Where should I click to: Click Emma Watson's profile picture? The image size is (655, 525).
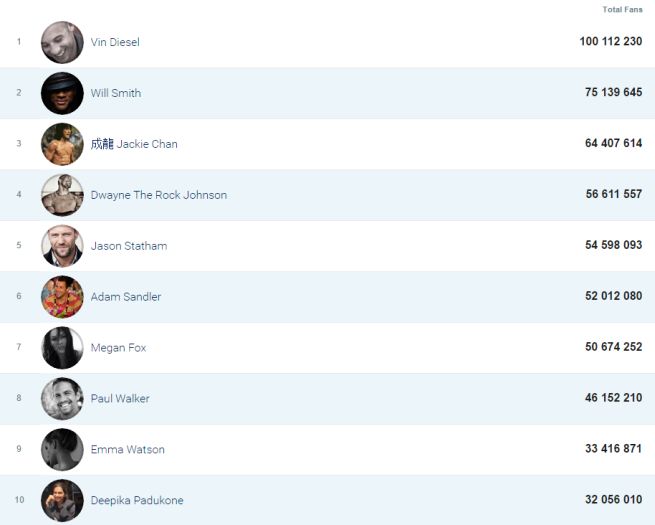point(62,450)
